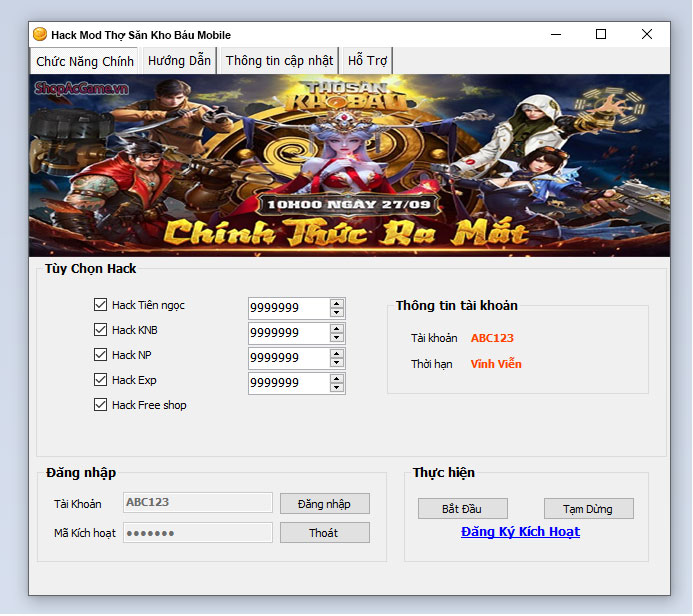The width and height of the screenshot is (693, 616).
Task: Click the Vĩnh Viễn expiry text
Action: coord(496,364)
